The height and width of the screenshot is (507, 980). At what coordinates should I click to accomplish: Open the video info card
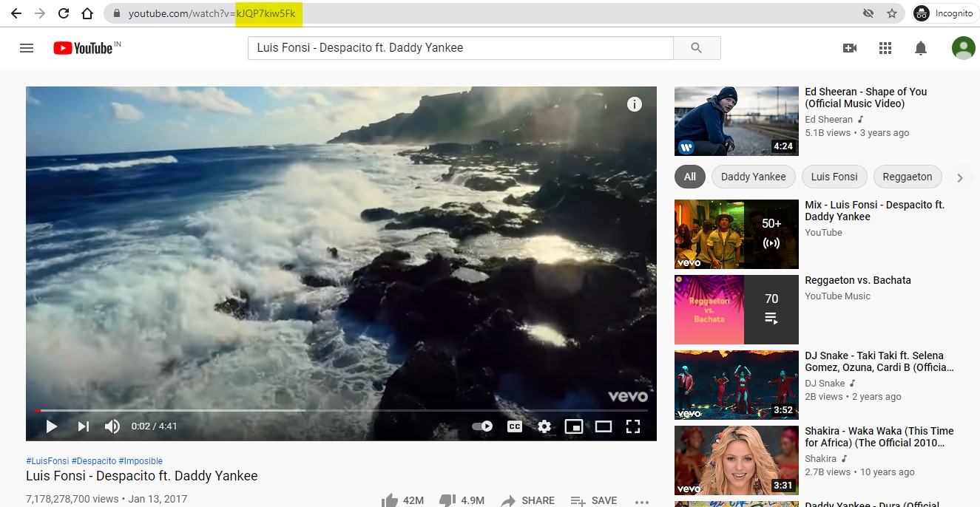pyautogui.click(x=634, y=104)
